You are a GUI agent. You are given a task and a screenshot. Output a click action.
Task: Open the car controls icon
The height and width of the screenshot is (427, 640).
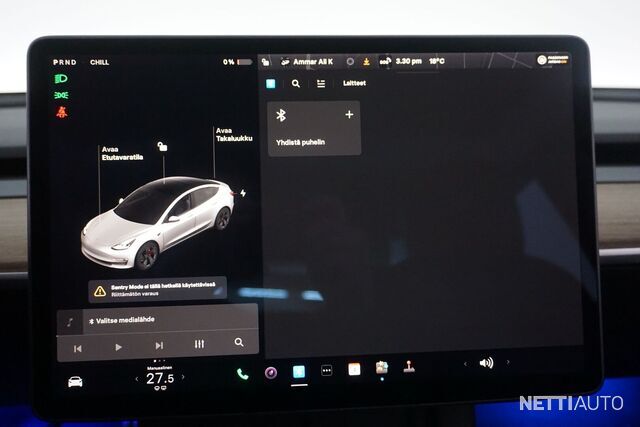click(75, 382)
